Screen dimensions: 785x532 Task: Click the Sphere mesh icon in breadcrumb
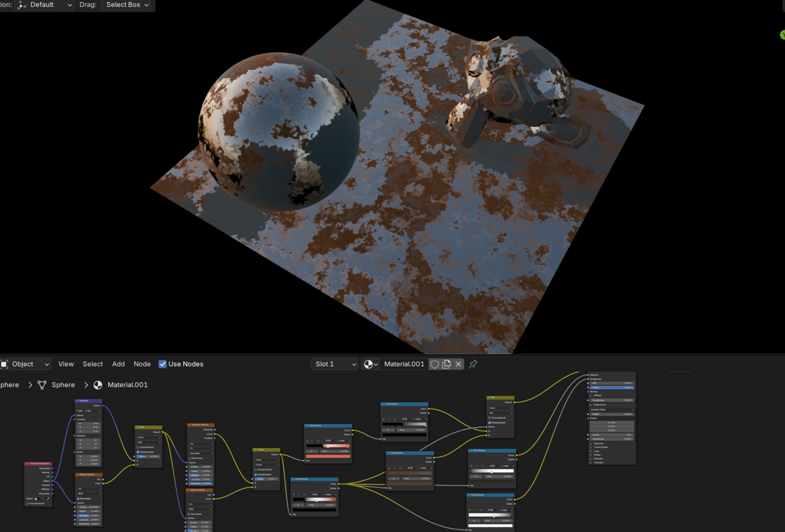click(x=42, y=385)
